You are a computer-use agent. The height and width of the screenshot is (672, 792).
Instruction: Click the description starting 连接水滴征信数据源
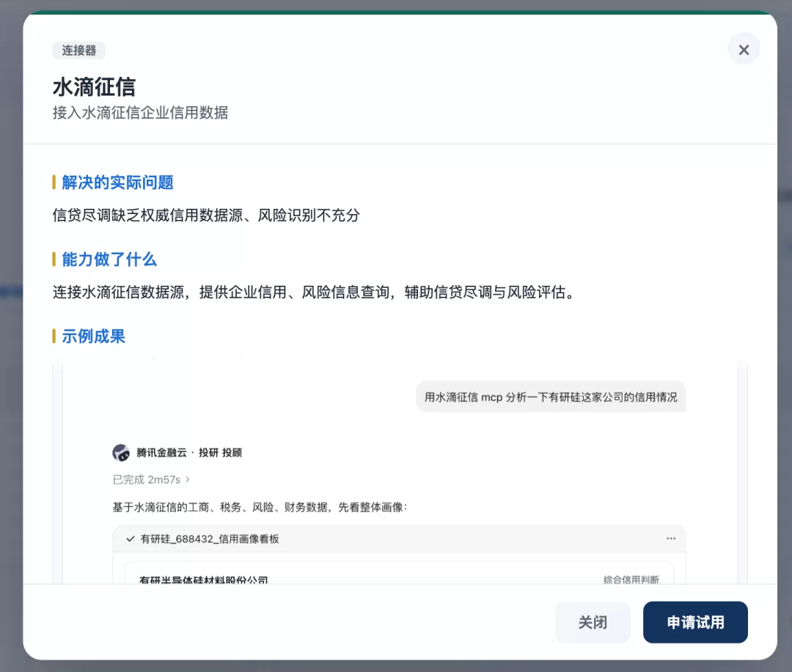(314, 292)
